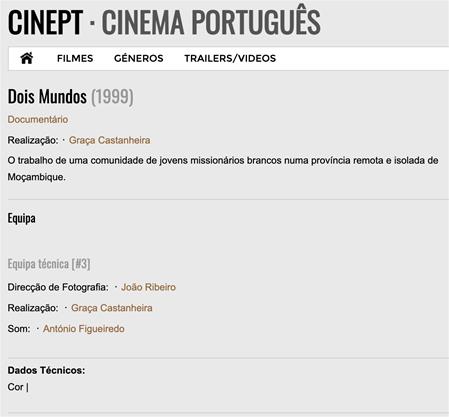Open Graça Castanheira link in Equipa técnica
This screenshot has width=449, height=417.
[x=112, y=308]
